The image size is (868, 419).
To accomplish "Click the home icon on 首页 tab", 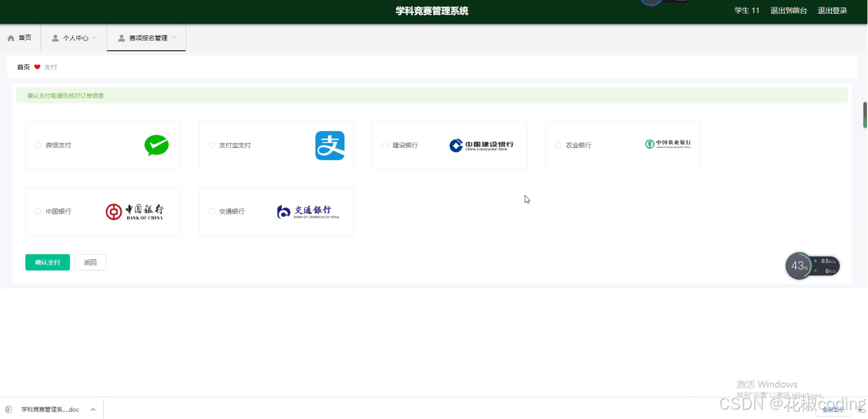I will tap(11, 37).
